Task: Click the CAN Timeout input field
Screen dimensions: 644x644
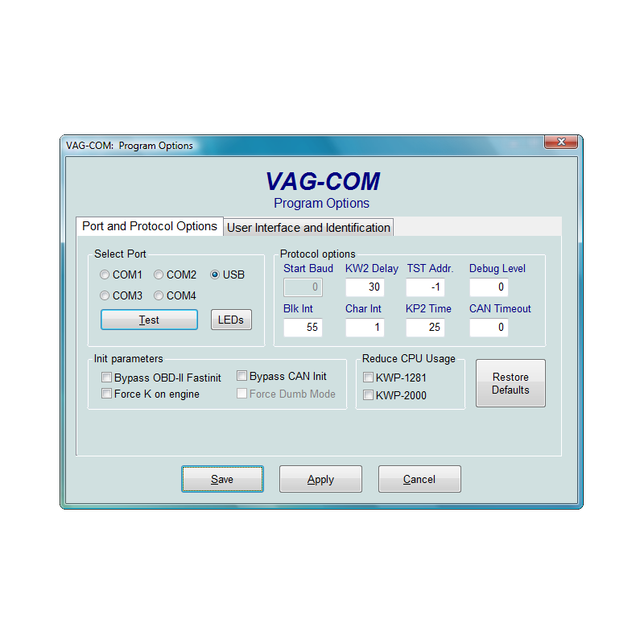Action: pos(489,328)
